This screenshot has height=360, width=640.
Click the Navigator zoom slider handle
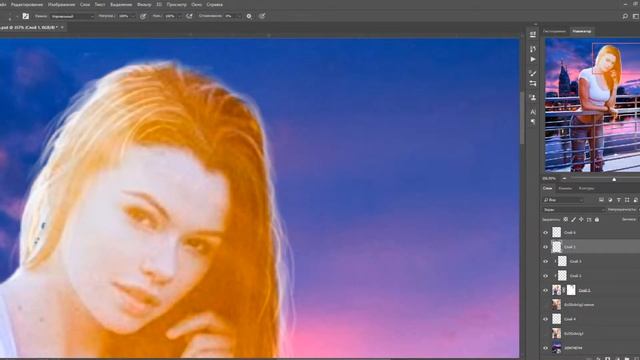tap(614, 179)
